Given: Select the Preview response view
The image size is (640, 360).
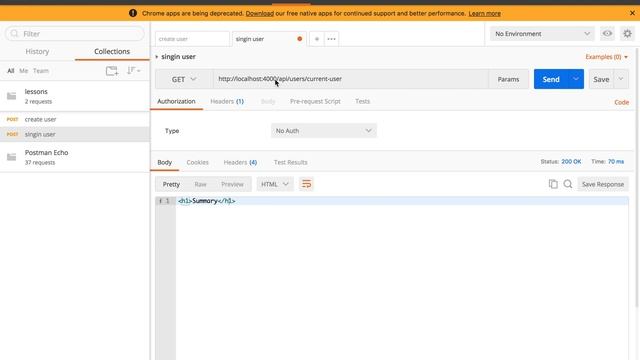Looking at the screenshot, I should click(232, 184).
